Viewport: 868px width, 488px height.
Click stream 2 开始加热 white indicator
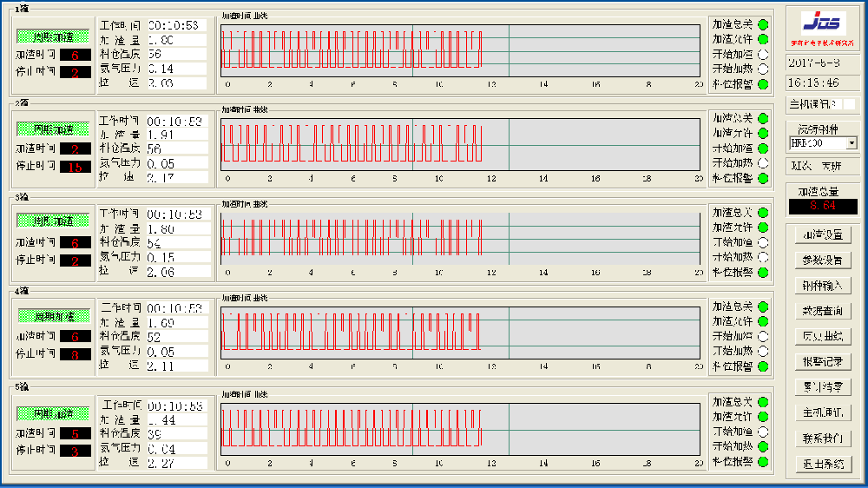(763, 163)
